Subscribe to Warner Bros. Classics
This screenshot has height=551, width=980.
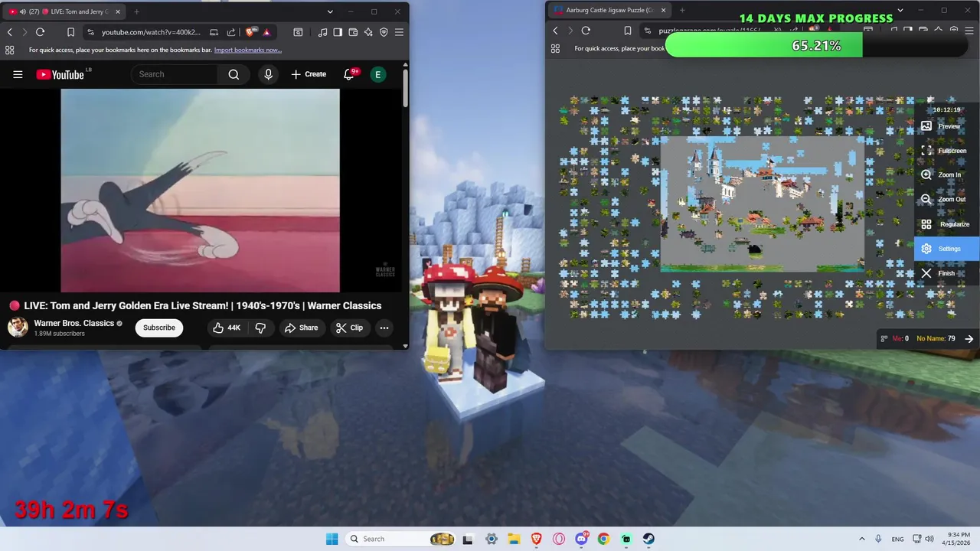tap(159, 328)
